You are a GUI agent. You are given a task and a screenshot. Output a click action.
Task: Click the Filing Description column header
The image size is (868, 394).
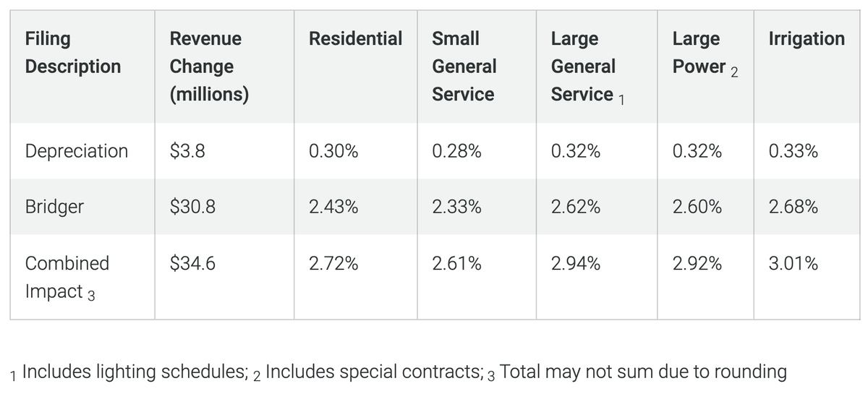(72, 52)
